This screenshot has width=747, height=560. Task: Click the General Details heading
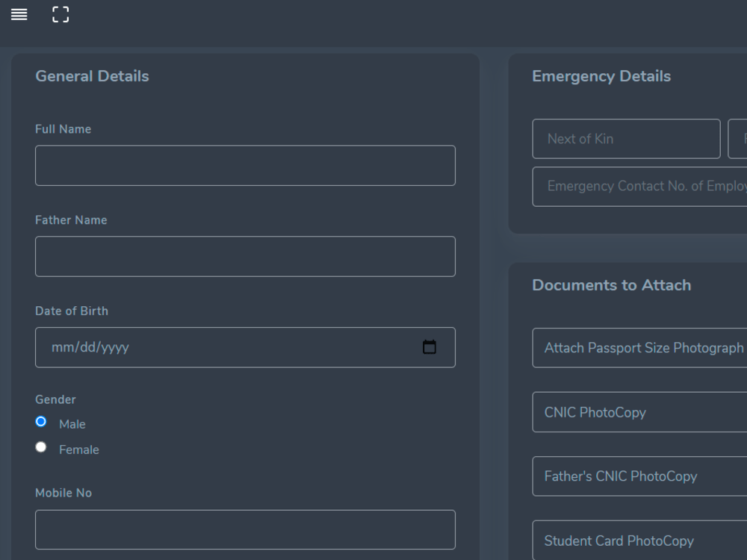click(x=92, y=76)
